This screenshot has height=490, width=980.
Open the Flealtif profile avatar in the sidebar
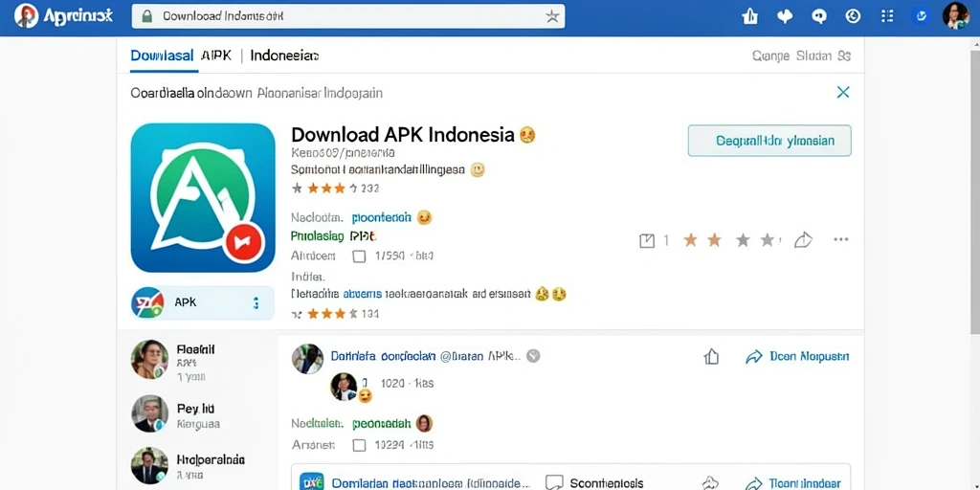point(149,360)
